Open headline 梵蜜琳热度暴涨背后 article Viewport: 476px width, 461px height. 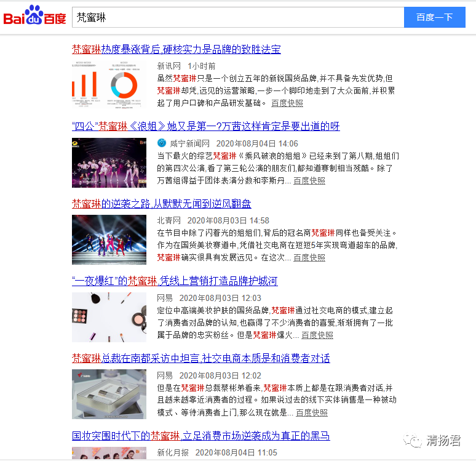click(x=177, y=49)
